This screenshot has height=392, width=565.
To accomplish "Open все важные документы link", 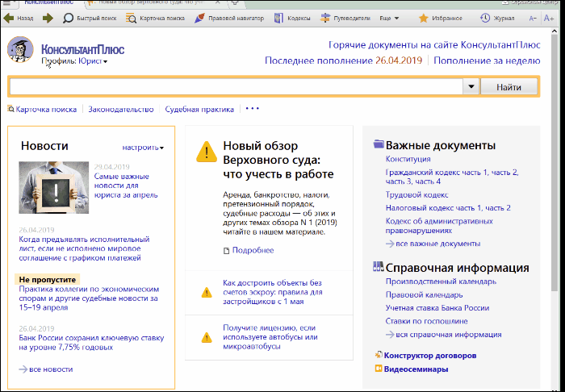I will pos(437,244).
